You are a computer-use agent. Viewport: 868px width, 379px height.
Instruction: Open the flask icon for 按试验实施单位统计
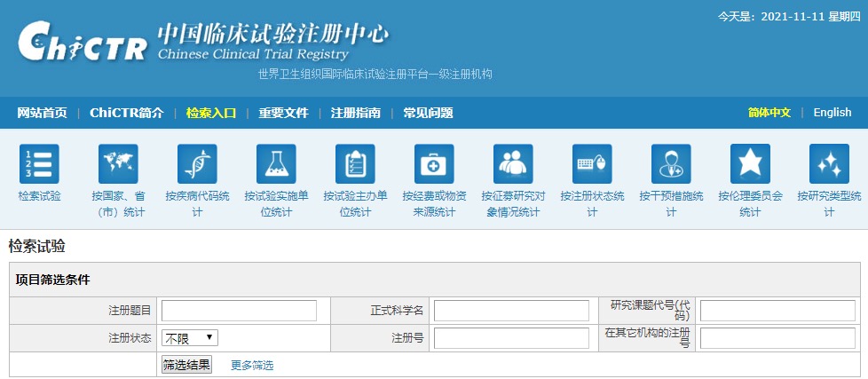[x=276, y=164]
